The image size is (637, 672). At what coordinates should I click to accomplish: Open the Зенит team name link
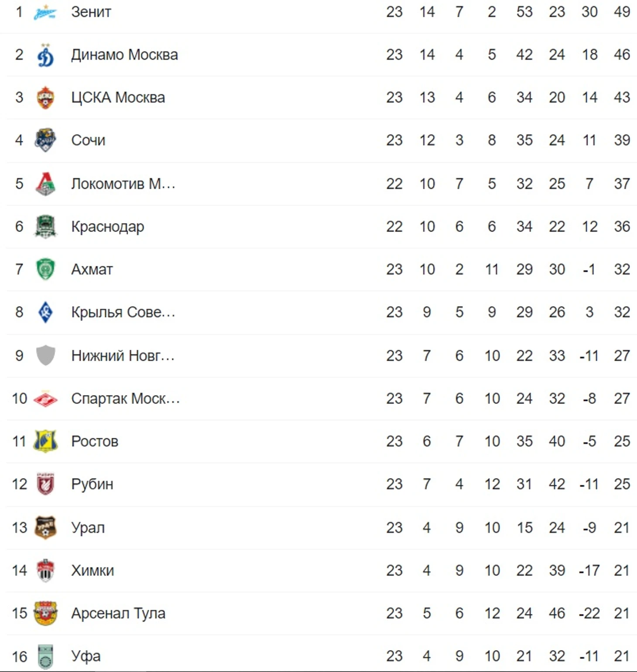(91, 12)
